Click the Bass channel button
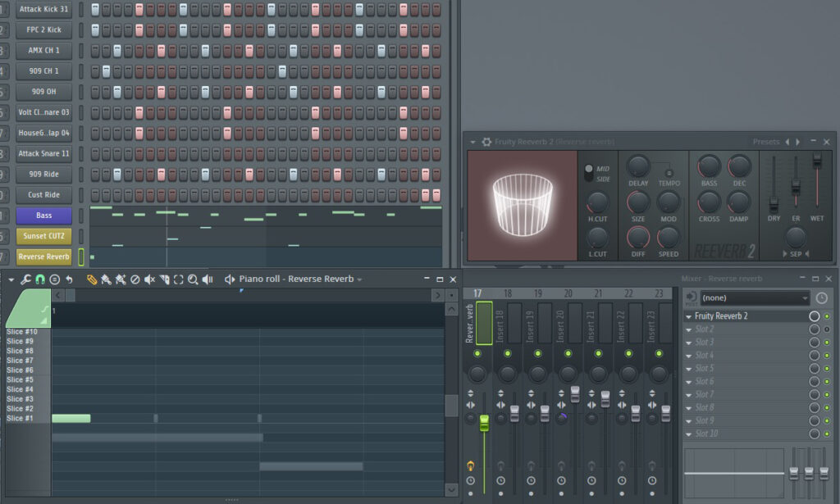 [44, 216]
